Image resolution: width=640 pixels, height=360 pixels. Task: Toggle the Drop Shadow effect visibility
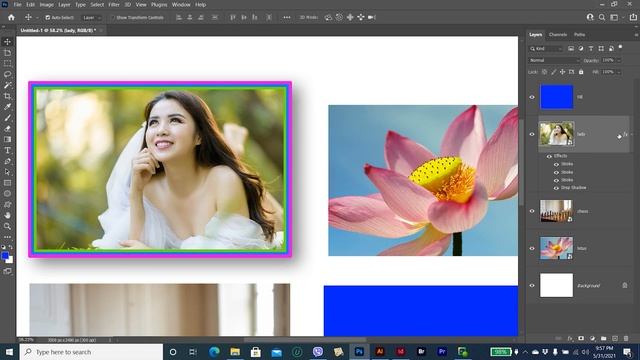[x=556, y=188]
